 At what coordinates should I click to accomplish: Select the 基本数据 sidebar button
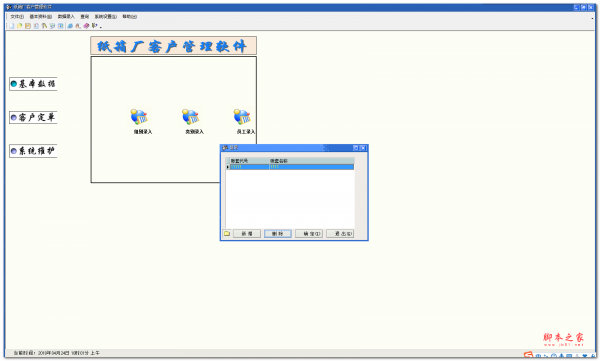(33, 84)
